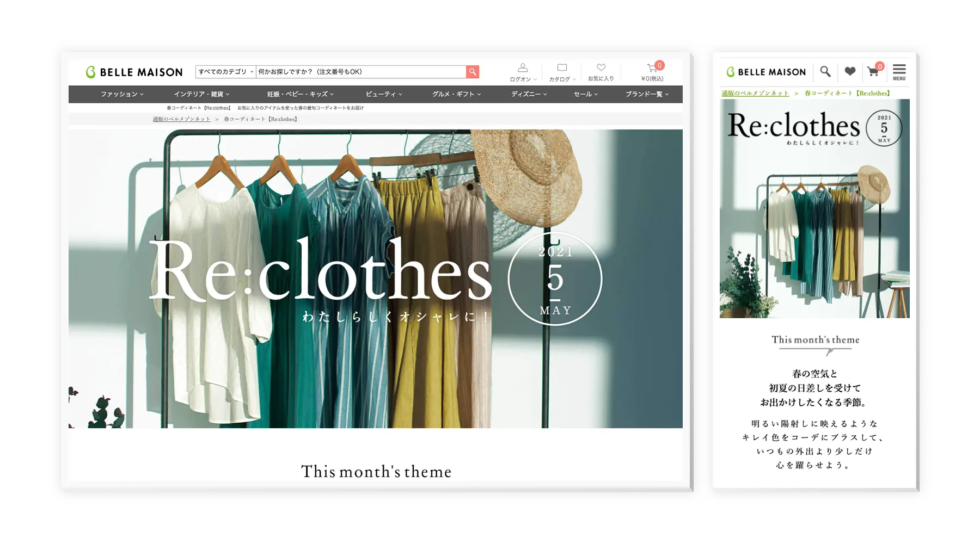Expand the セール menu
Viewport: 980px width, 544px height.
[586, 94]
